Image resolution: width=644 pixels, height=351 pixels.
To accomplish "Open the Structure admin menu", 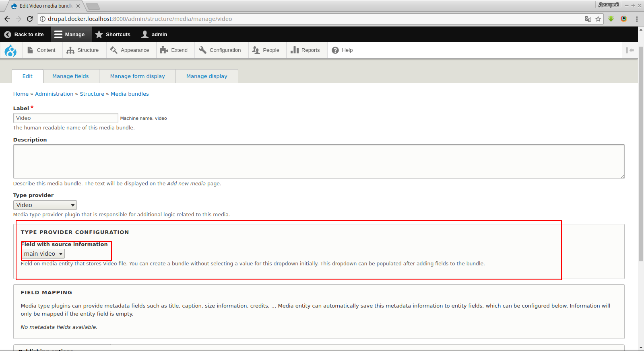I will pyautogui.click(x=83, y=50).
